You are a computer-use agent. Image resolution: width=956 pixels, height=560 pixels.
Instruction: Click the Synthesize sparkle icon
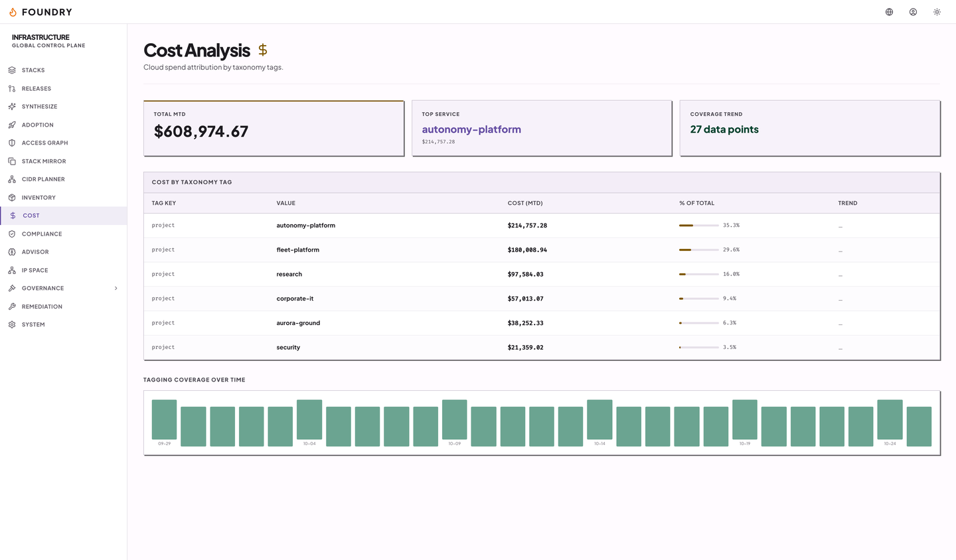pos(12,107)
